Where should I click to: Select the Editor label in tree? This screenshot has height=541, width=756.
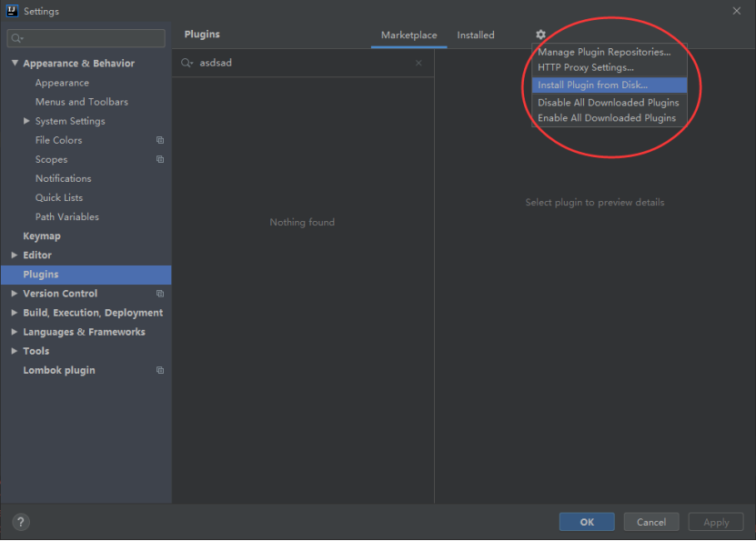37,255
